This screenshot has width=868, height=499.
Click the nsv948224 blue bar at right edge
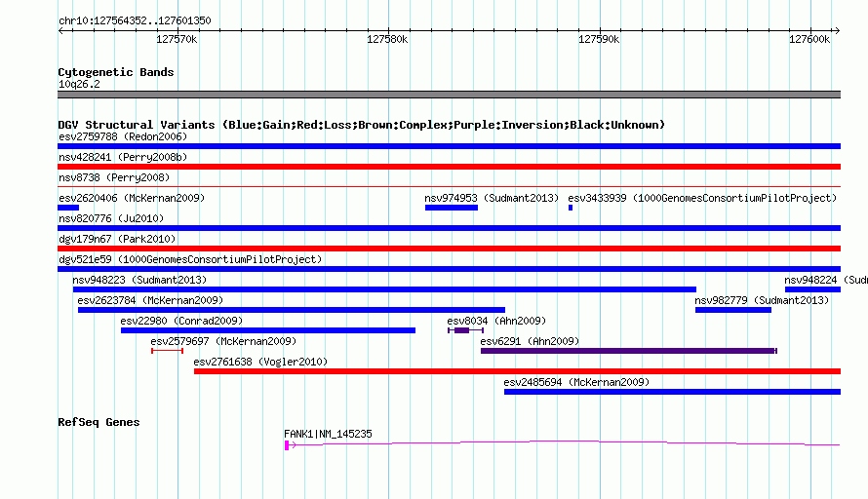tap(812, 289)
